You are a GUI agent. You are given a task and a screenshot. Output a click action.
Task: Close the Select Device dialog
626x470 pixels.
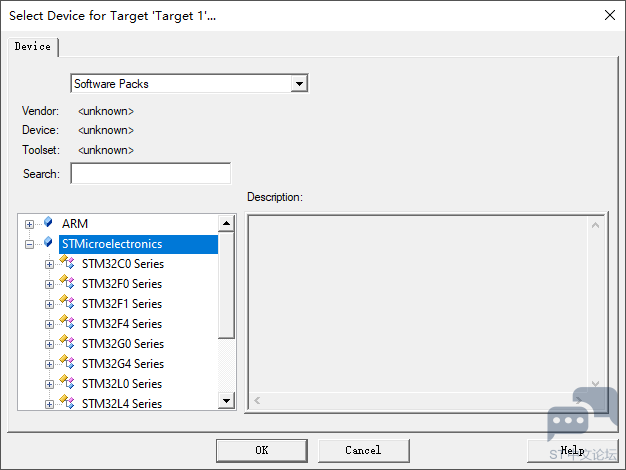pos(610,15)
